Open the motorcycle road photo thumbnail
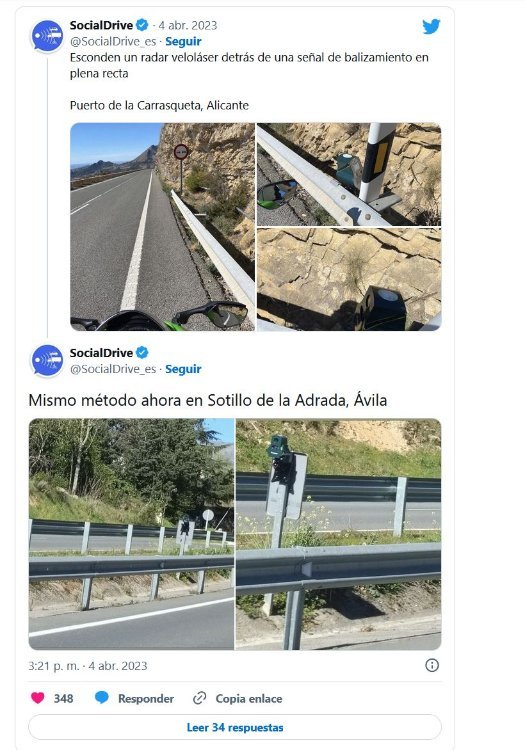The image size is (525, 750). (x=163, y=227)
